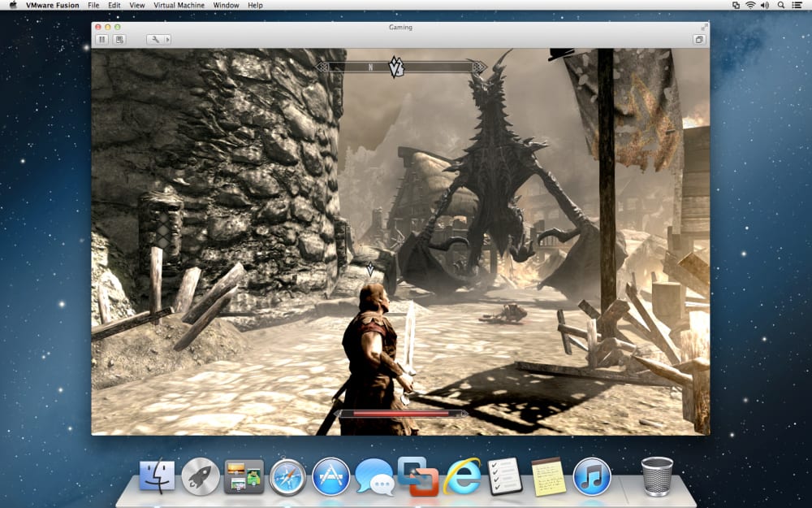Open Notes from the Dock
Viewport: 812px width, 508px height.
(x=548, y=477)
